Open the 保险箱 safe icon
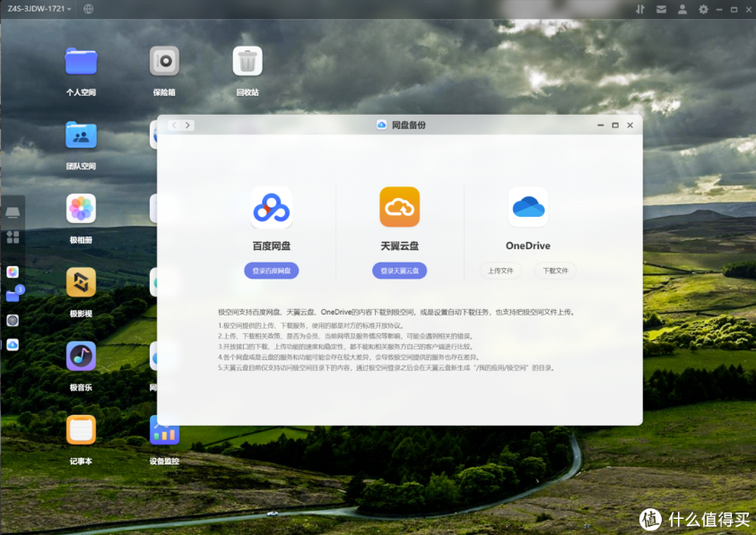The image size is (756, 535). tap(164, 61)
